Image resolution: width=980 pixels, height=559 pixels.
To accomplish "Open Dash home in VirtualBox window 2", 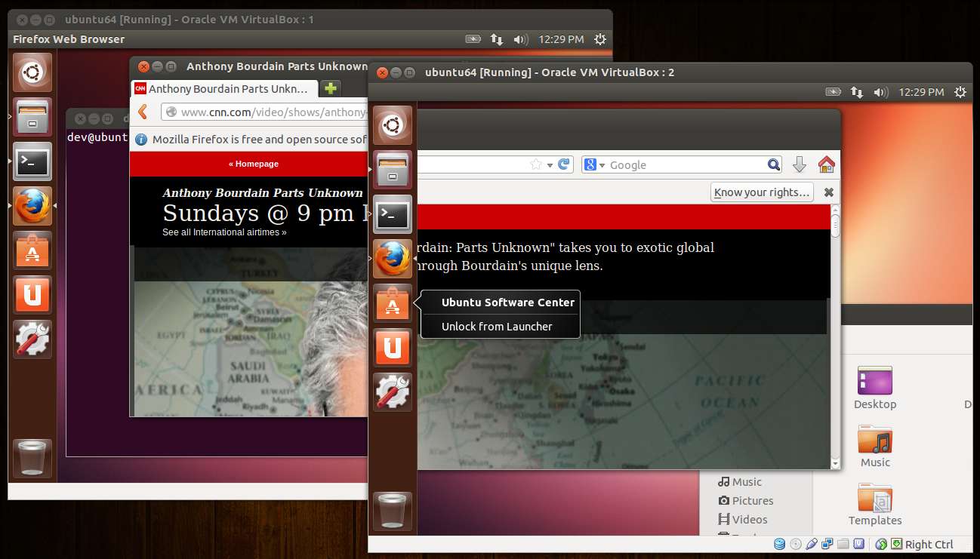I will point(393,125).
